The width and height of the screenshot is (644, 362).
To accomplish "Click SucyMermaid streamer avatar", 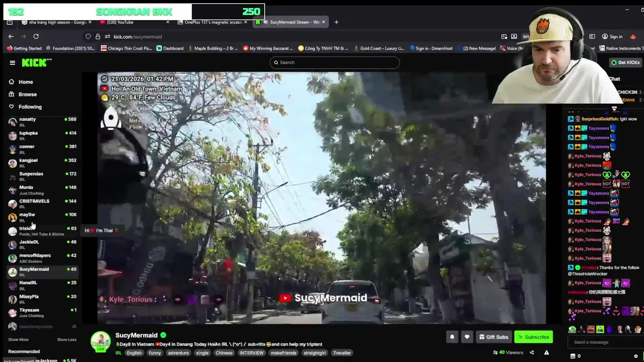I will (101, 341).
